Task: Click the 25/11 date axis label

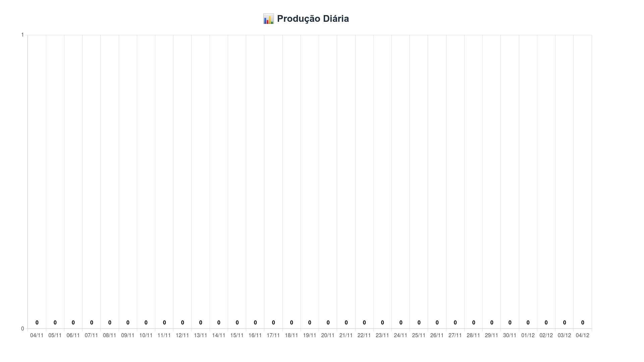Action: point(419,335)
